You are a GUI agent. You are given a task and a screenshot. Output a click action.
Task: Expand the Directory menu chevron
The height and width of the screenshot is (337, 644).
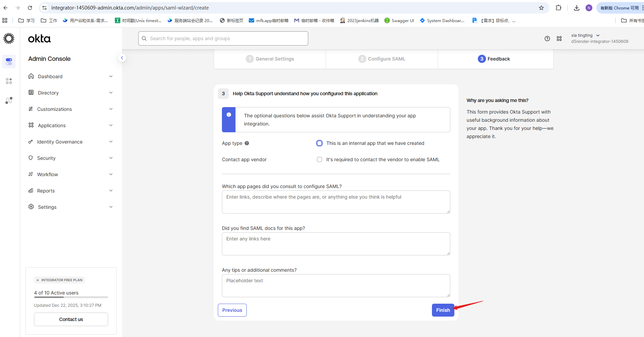pos(111,93)
